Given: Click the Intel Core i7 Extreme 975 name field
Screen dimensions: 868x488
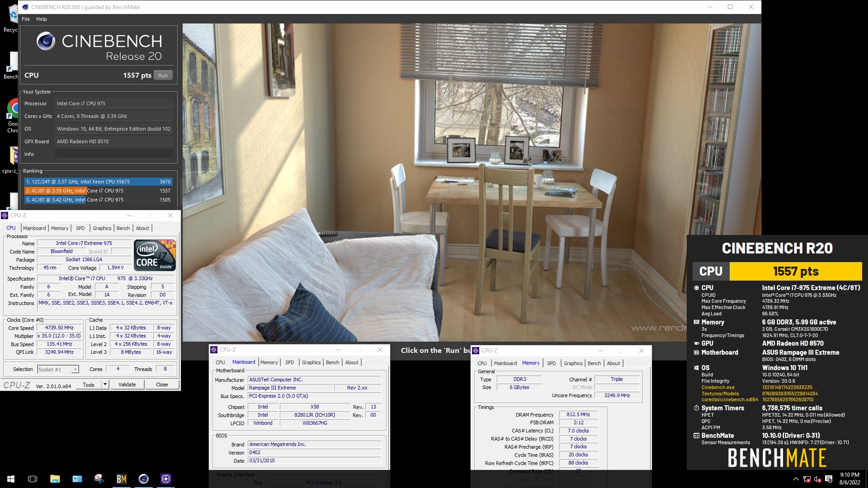Looking at the screenshot, I should 84,243.
